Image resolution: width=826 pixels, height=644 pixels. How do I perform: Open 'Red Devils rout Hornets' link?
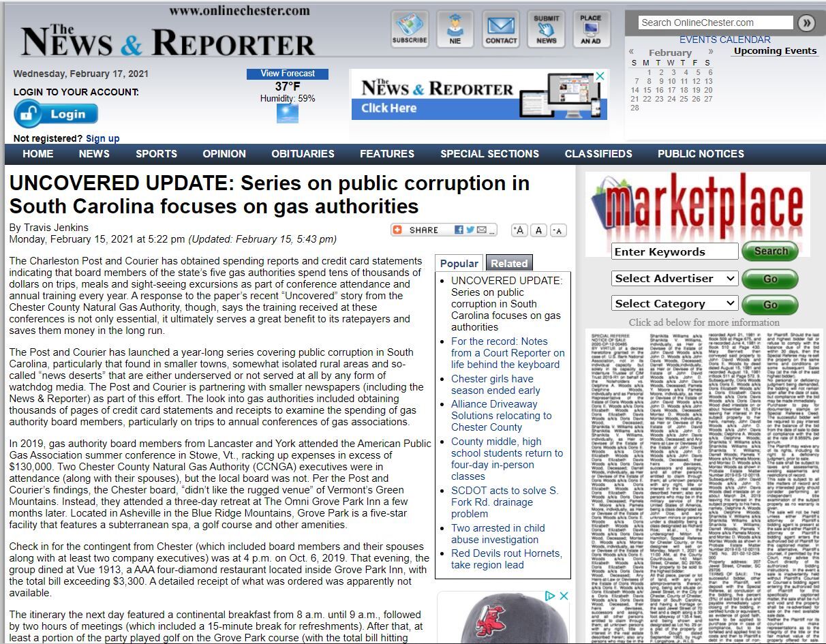pyautogui.click(x=506, y=559)
